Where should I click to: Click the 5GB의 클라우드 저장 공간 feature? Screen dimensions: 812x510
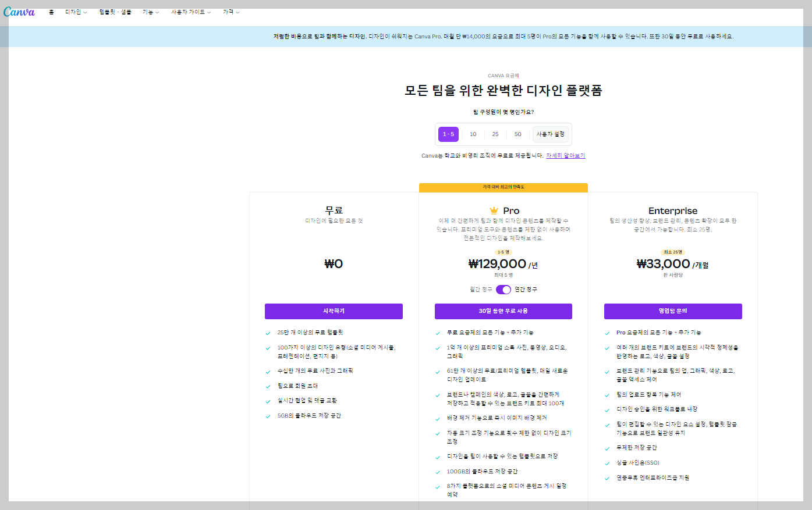click(309, 416)
